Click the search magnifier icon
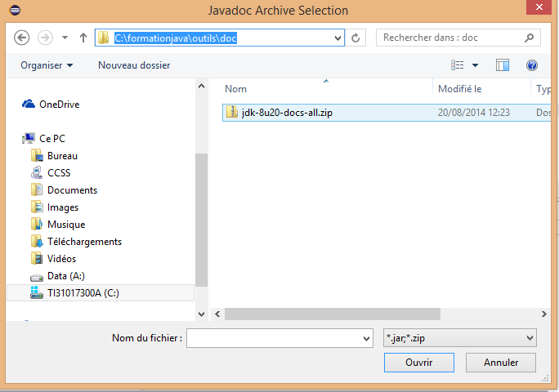Viewport: 559px width, 392px height. [x=530, y=38]
